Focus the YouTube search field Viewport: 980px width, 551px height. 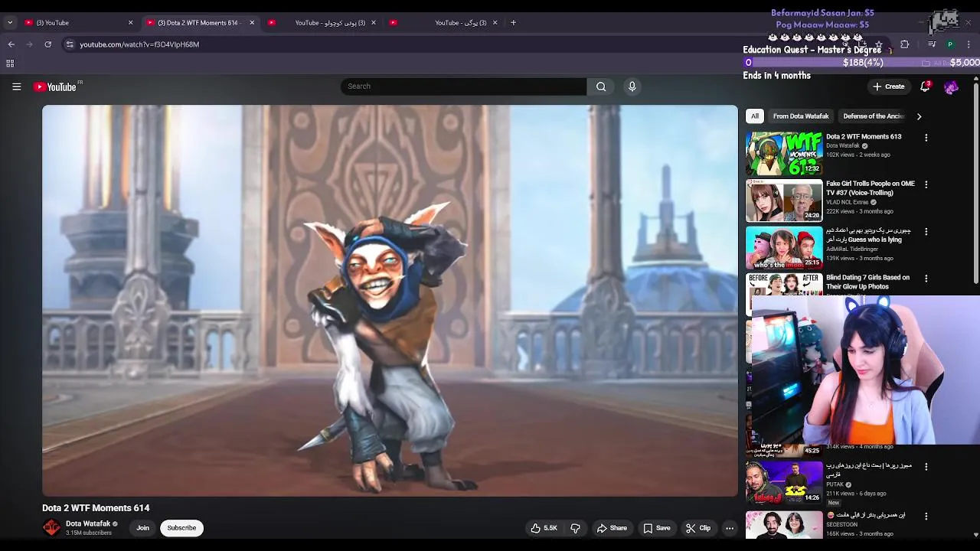[x=463, y=86]
